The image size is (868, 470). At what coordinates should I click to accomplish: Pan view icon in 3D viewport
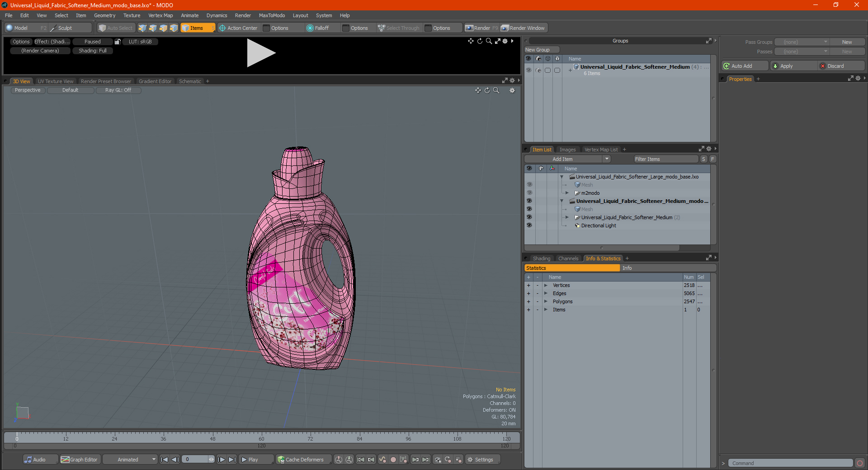[478, 90]
